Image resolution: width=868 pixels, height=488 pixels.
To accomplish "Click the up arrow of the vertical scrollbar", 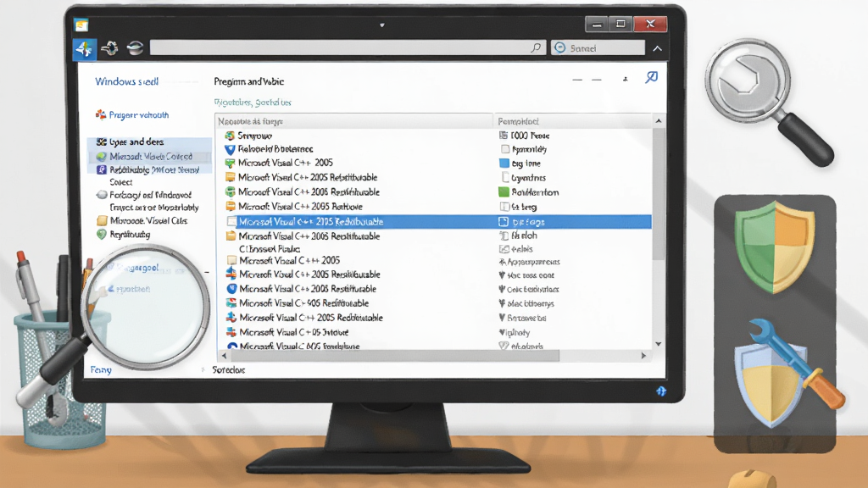I will [658, 120].
